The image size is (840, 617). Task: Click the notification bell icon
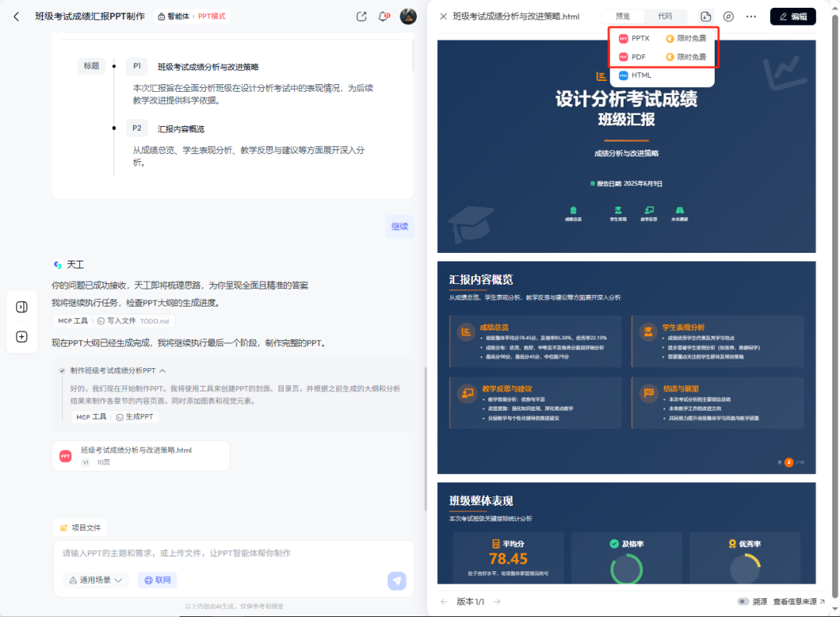coord(383,16)
